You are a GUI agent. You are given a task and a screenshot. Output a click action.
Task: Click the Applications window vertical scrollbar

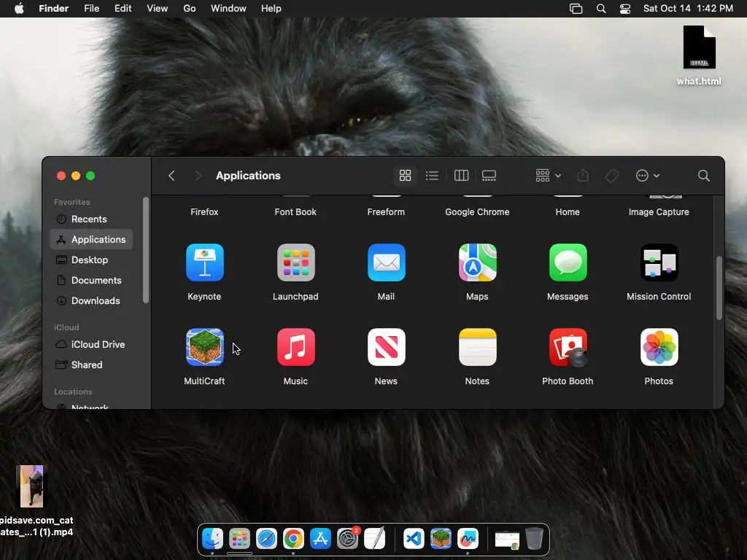(719, 288)
